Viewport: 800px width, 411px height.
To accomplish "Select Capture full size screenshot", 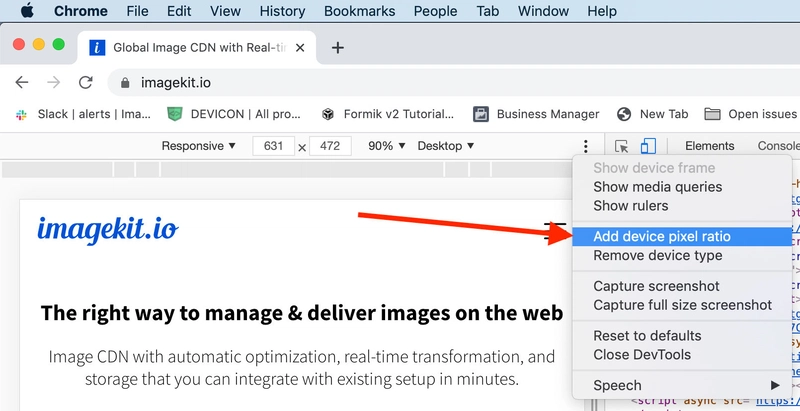I will coord(681,305).
